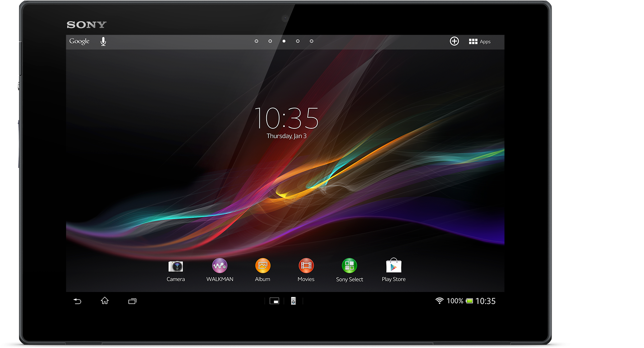Open the Play Store
644x348 pixels.
click(394, 270)
